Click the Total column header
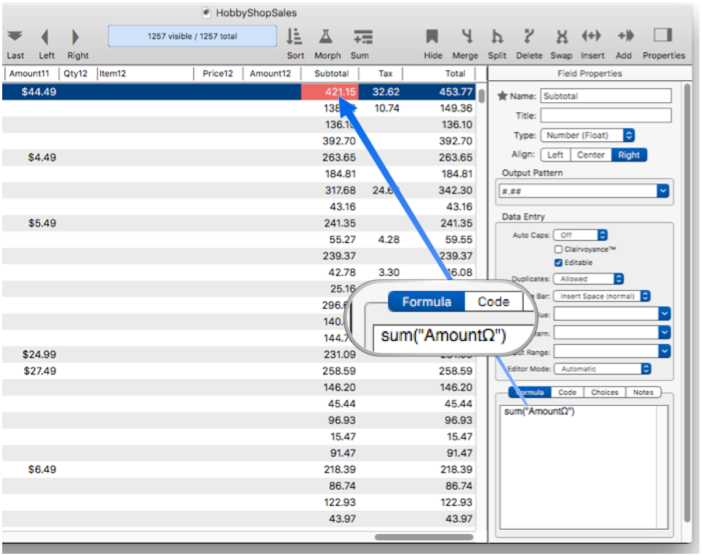Viewport: 702px width, 556px height. [455, 74]
